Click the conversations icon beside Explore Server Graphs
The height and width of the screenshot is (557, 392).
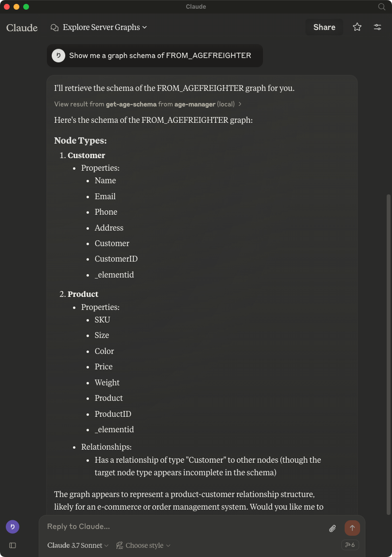[54, 28]
